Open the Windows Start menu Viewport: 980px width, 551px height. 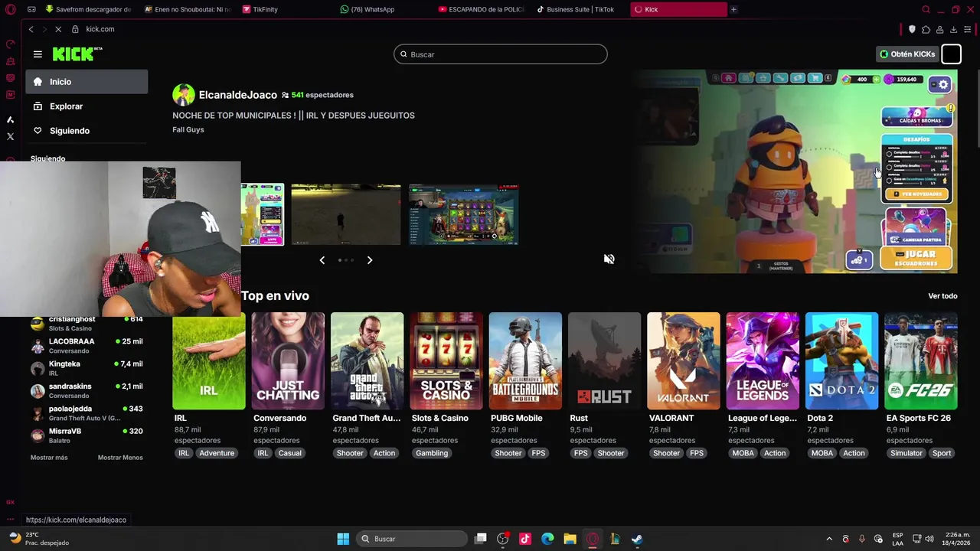coord(343,539)
